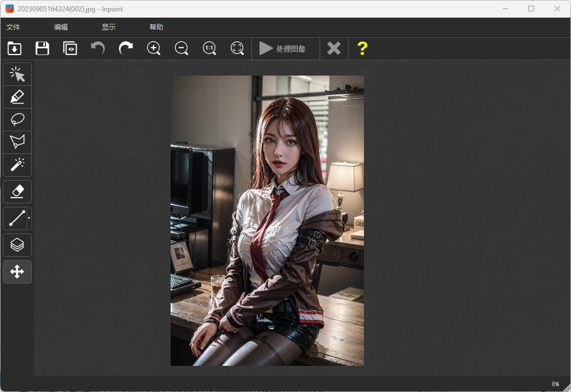This screenshot has width=571, height=392.
Task: Fit image to window zoom
Action: [237, 48]
